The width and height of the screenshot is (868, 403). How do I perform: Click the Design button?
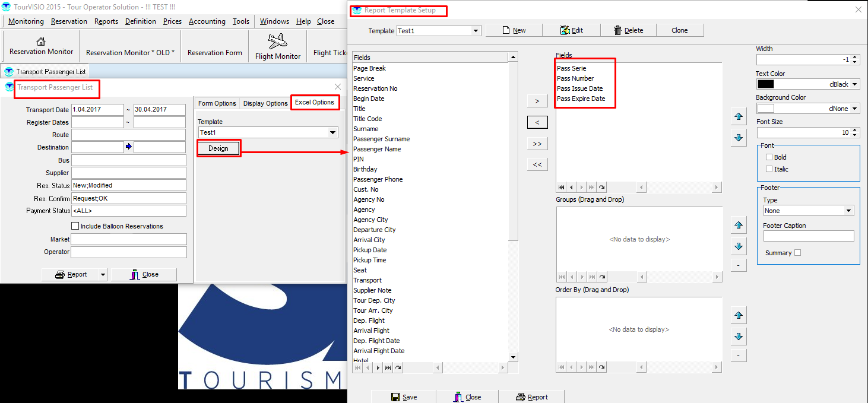[218, 148]
